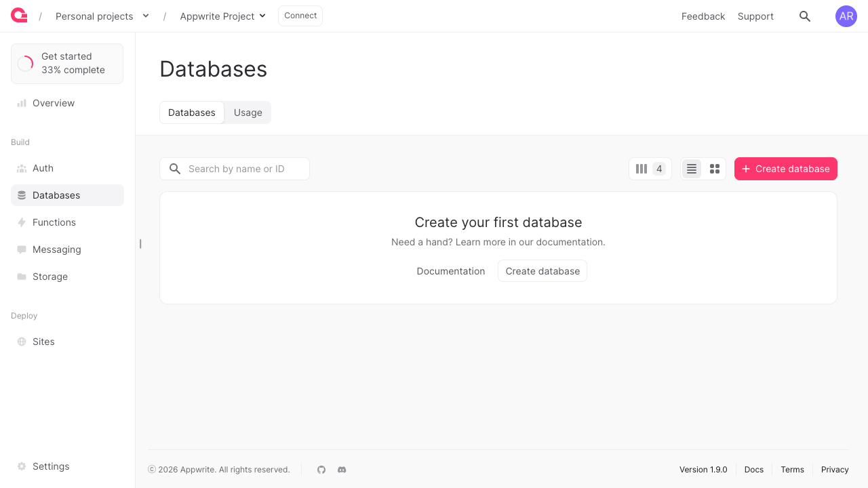The image size is (868, 488).
Task: Click the Overview chart icon in the sidebar
Action: pyautogui.click(x=22, y=103)
